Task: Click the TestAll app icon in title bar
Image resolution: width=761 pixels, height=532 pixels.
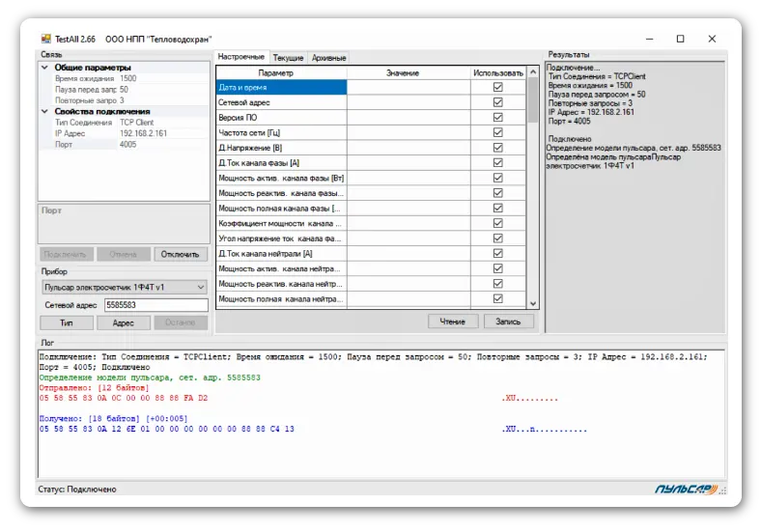Action: point(45,39)
